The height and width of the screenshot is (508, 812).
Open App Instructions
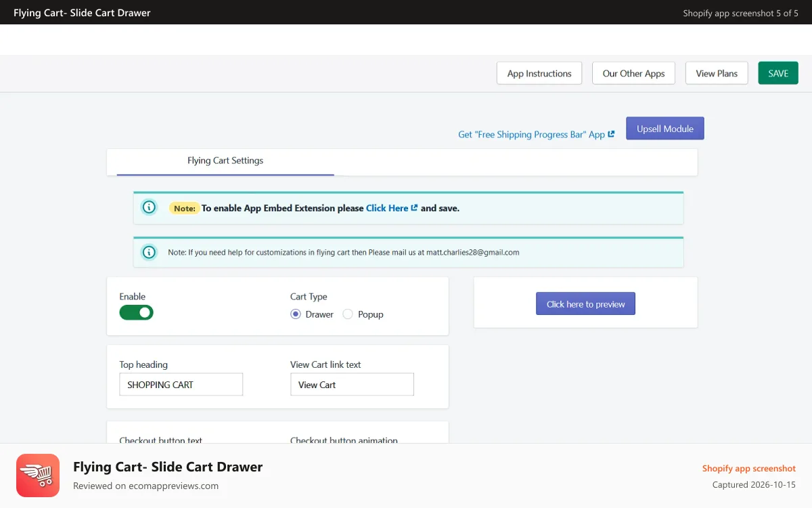(x=539, y=73)
